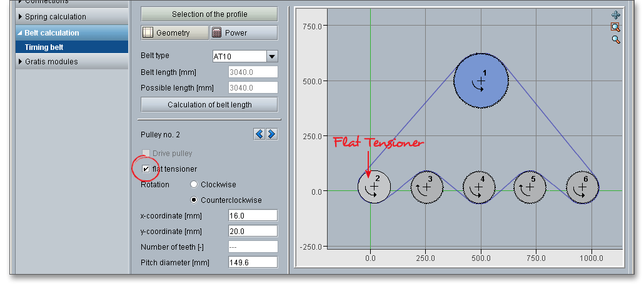Go to next pulley with right arrow
This screenshot has height=284, width=644.
(271, 134)
